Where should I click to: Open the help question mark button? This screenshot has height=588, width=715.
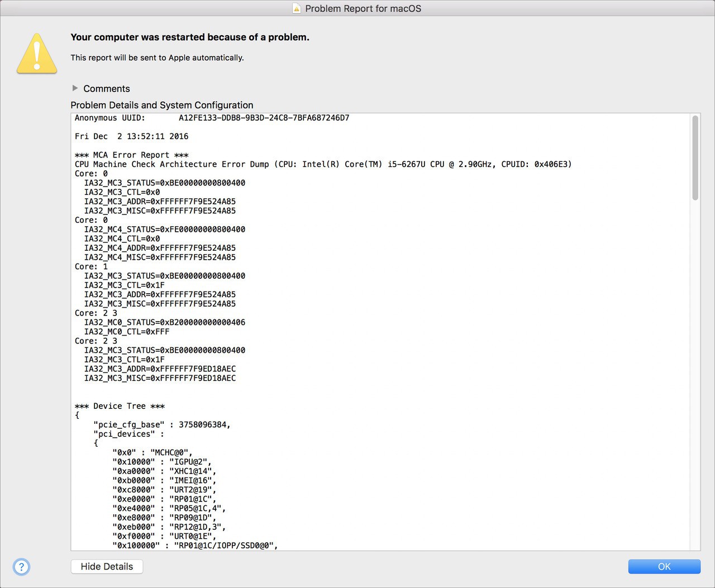tap(22, 567)
